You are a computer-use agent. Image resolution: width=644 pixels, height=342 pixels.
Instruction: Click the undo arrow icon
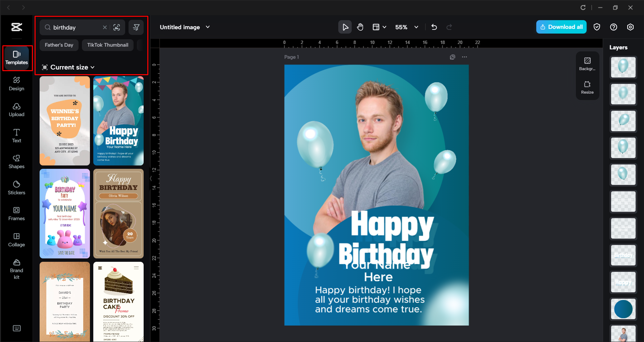(x=434, y=27)
